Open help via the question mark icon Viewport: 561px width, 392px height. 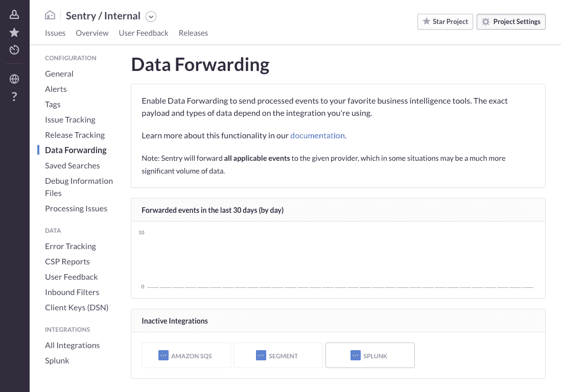[14, 96]
